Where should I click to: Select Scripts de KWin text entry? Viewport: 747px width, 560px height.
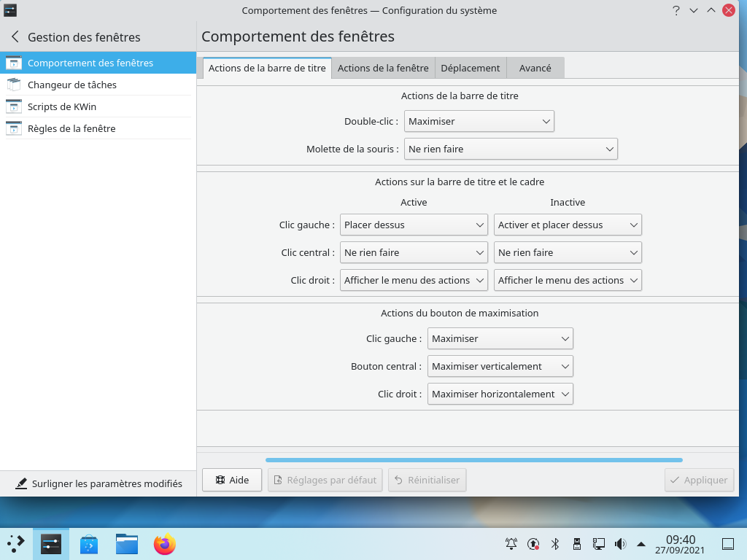62,106
